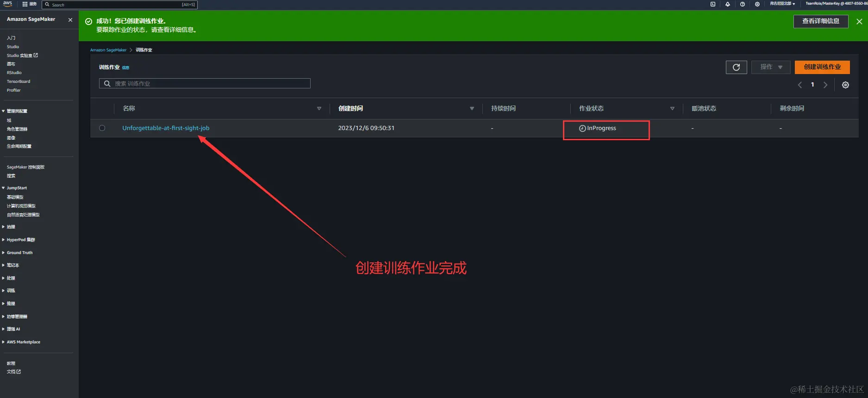This screenshot has height=398, width=868.
Task: Expand the 推理 section
Action: pos(3,304)
